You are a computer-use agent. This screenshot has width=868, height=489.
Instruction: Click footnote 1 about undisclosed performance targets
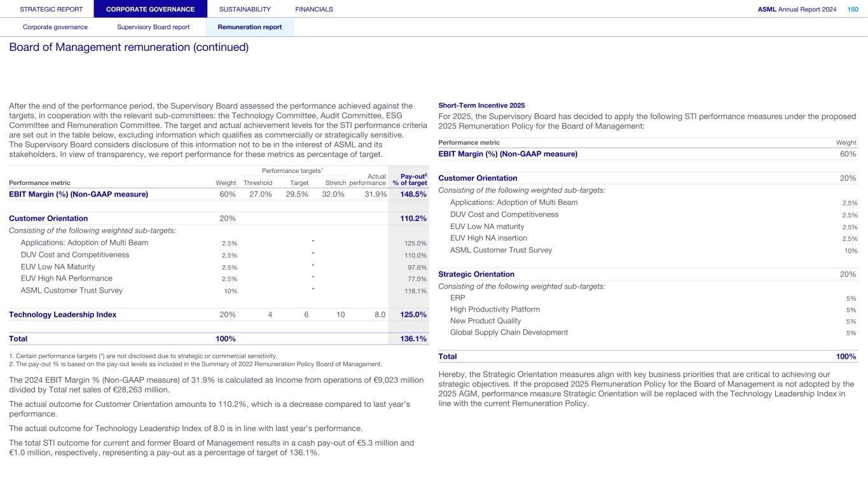tap(143, 356)
